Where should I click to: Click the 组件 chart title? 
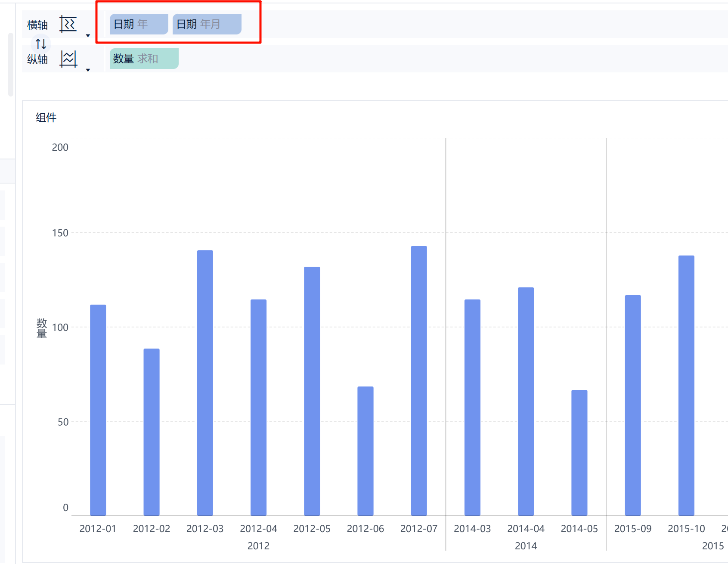coord(46,117)
